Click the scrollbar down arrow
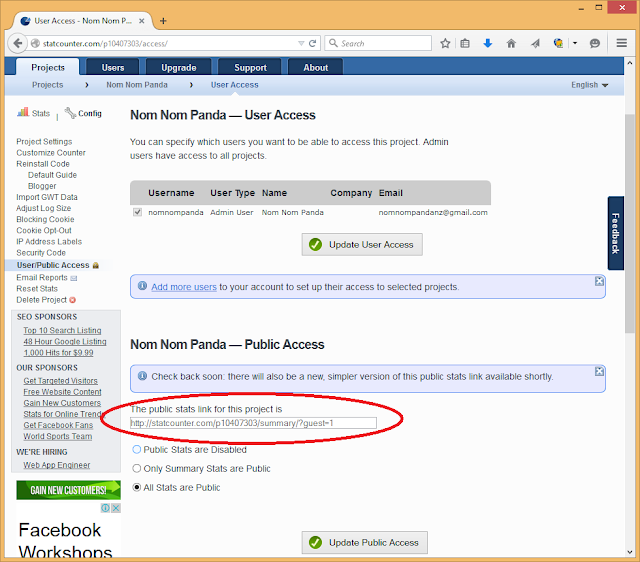This screenshot has height=562, width=640. (x=629, y=552)
